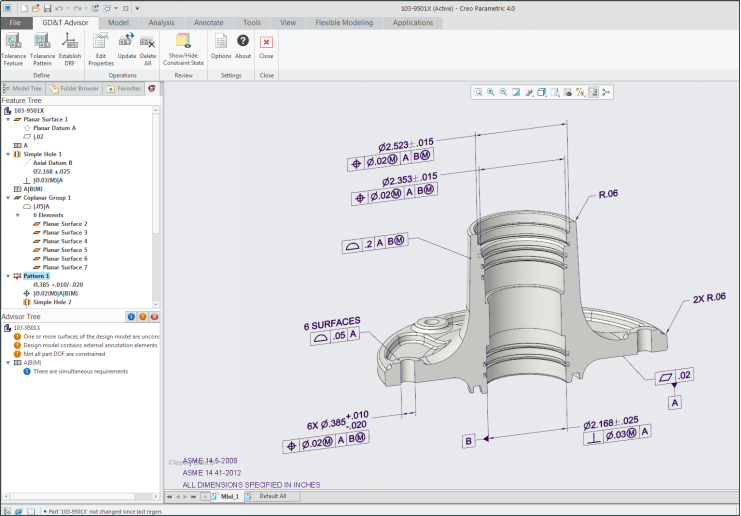741x516 pixels.
Task: Click Establish DRF in the ribbon
Action: (x=69, y=49)
